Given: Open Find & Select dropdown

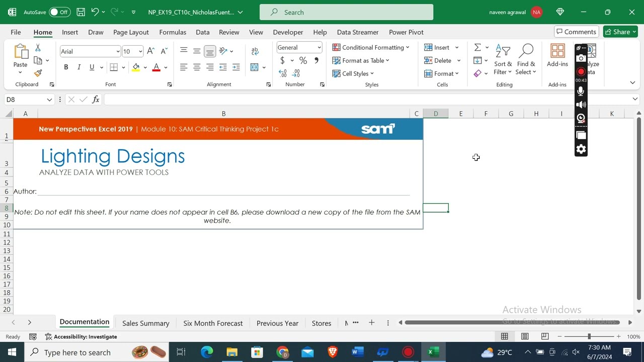Looking at the screenshot, I should tap(526, 60).
